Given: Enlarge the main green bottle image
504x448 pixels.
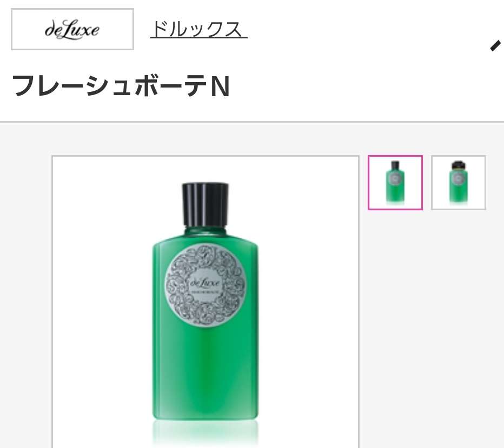Looking at the screenshot, I should click(205, 301).
